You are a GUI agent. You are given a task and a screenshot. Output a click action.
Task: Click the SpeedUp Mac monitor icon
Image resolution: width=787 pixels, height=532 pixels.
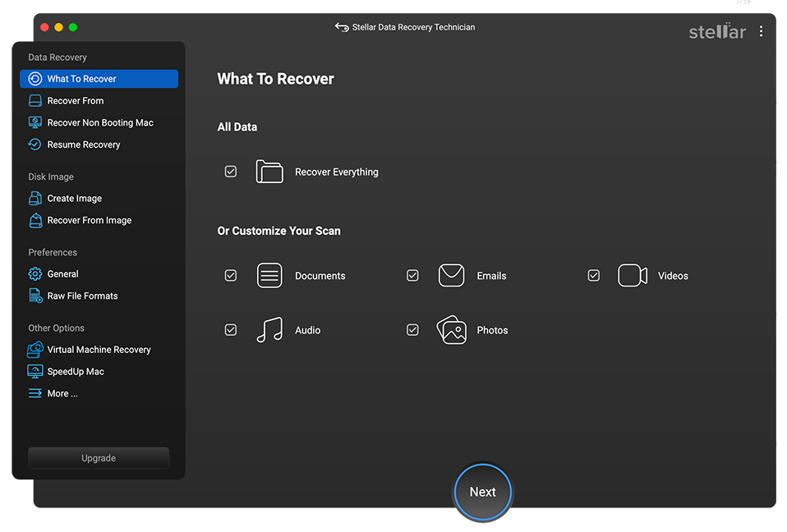tap(35, 372)
